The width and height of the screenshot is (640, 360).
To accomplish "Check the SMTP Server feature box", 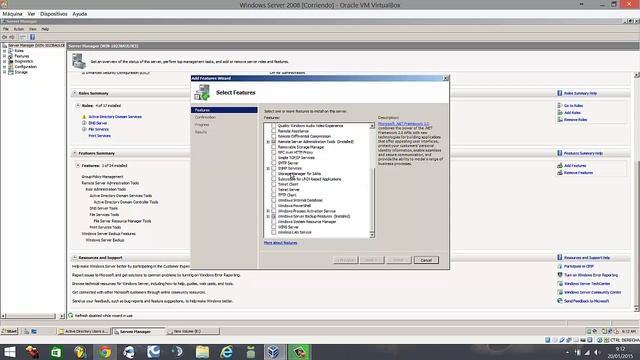I will pyautogui.click(x=274, y=163).
